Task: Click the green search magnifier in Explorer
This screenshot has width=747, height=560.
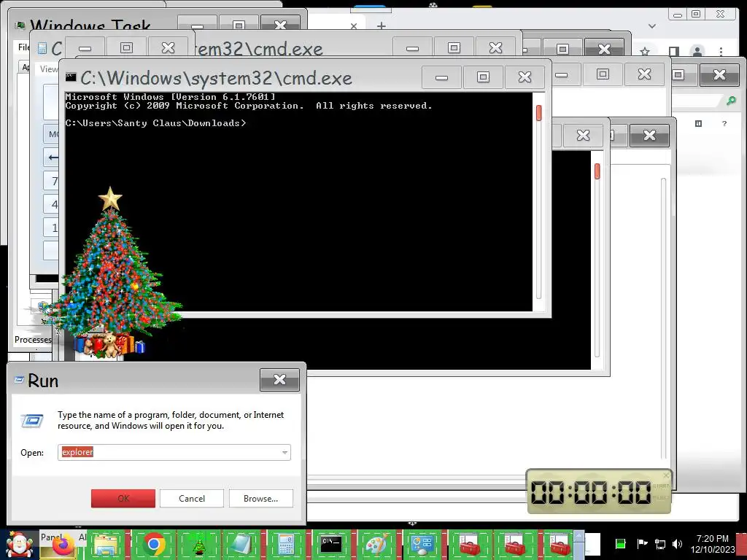Action: [731, 100]
